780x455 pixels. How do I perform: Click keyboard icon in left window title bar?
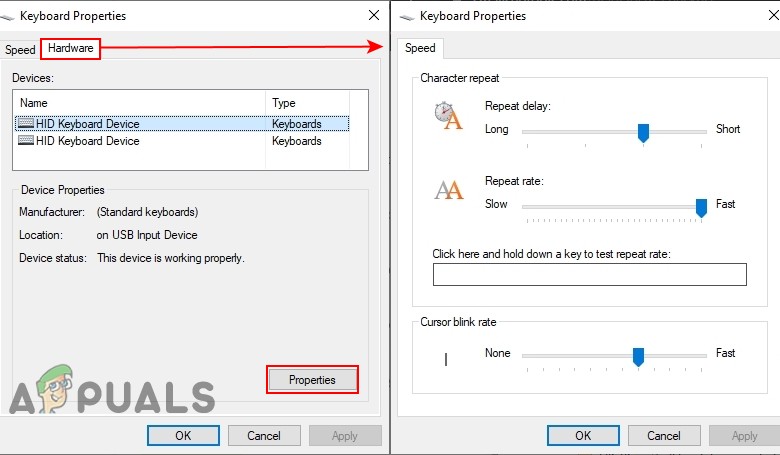click(x=7, y=17)
